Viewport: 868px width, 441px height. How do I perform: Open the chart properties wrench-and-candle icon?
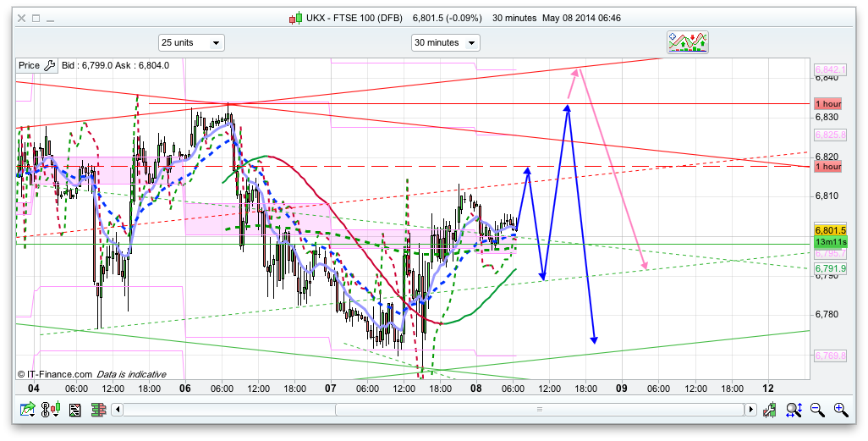coord(770,411)
